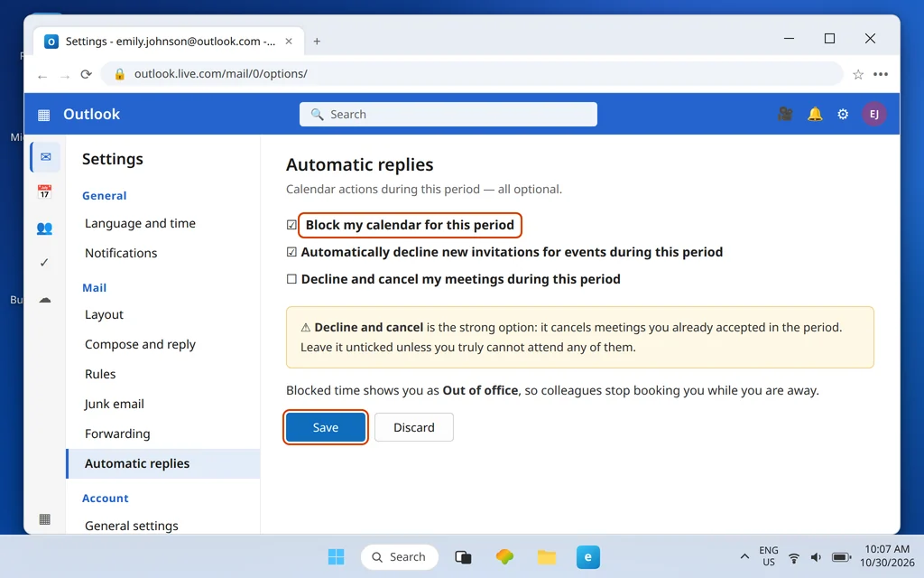The height and width of the screenshot is (578, 924).
Task: Open the settings gear in the Outlook header
Action: pos(844,114)
